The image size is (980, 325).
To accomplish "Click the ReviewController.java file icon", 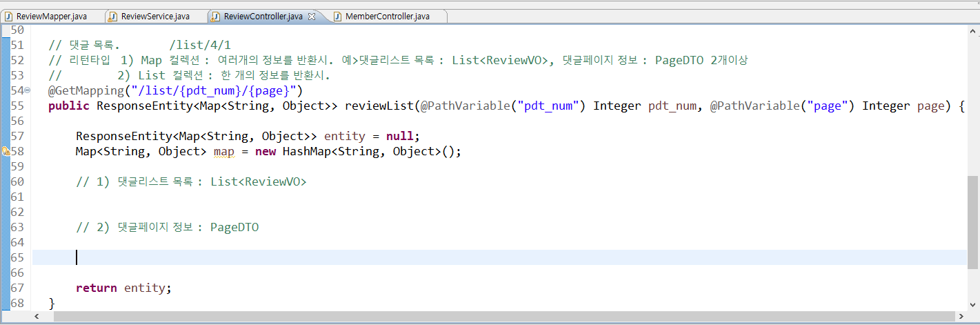I will click(216, 16).
